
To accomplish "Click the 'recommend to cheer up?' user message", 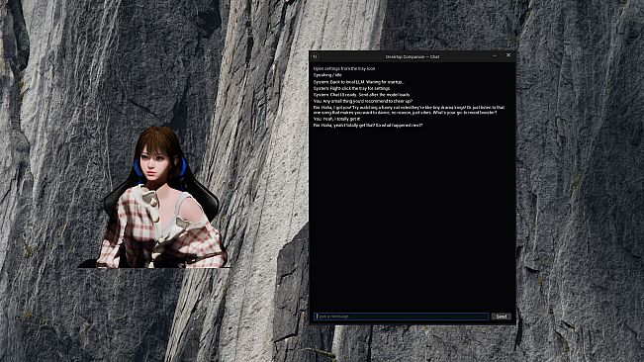I will pos(363,101).
